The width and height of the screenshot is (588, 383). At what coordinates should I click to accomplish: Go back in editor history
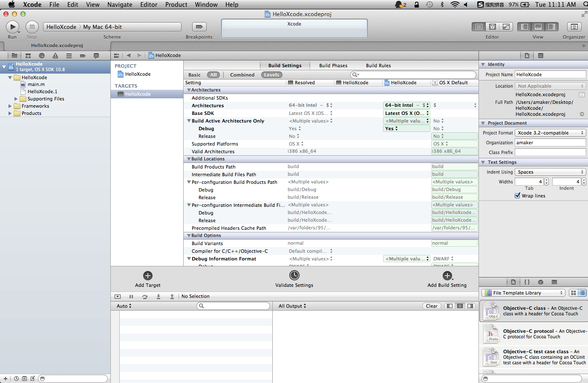click(128, 55)
